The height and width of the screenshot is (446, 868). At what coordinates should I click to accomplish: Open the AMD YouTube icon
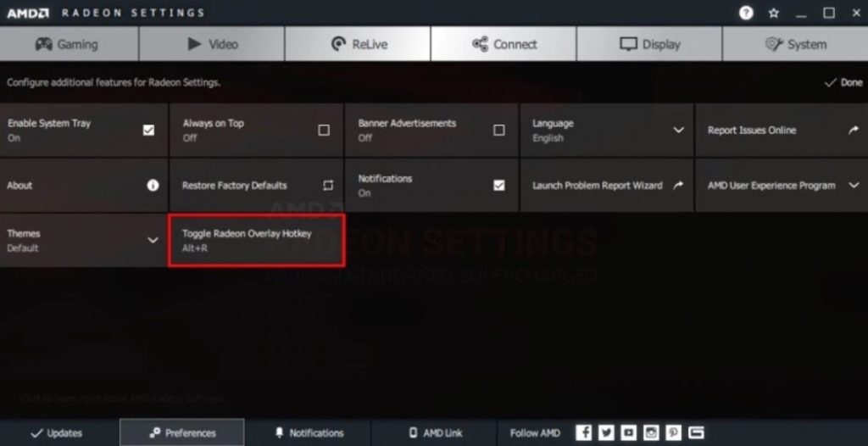(x=628, y=432)
